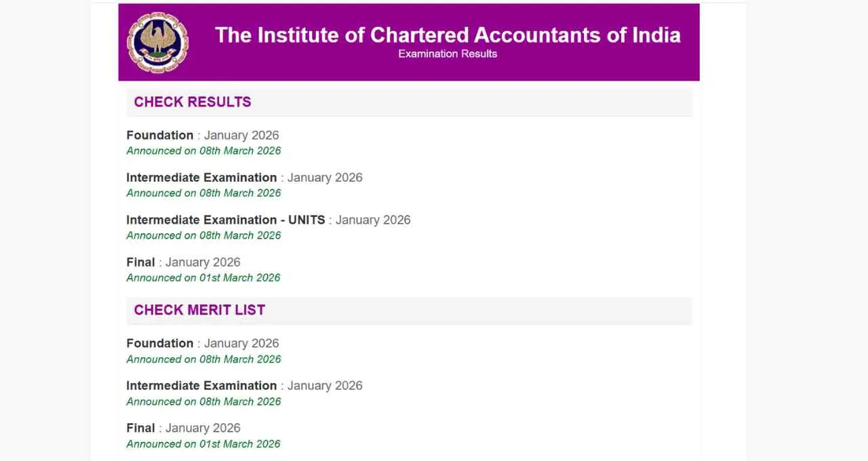Click announcement date below Foundation in Check Results

[203, 151]
